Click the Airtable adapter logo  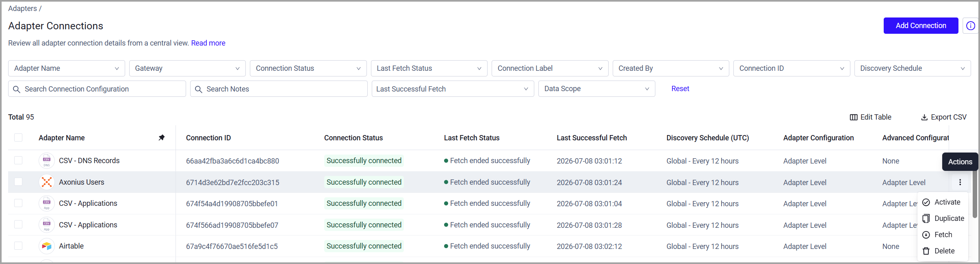pyautogui.click(x=47, y=246)
